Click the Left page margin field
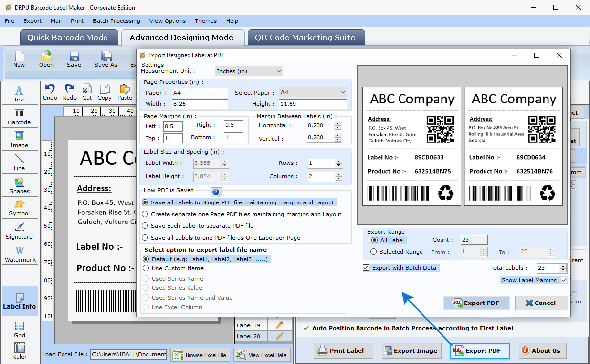 point(173,126)
